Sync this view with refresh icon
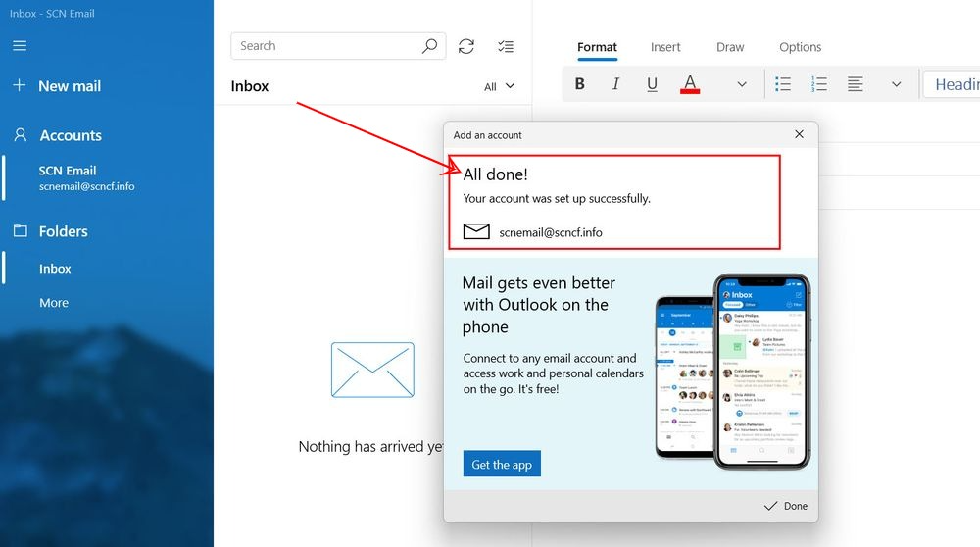 pos(466,46)
